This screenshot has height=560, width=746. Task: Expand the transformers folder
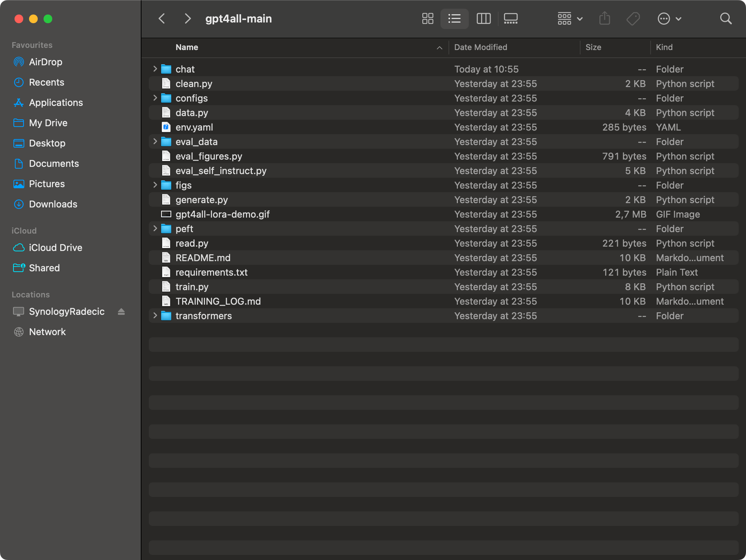(155, 316)
